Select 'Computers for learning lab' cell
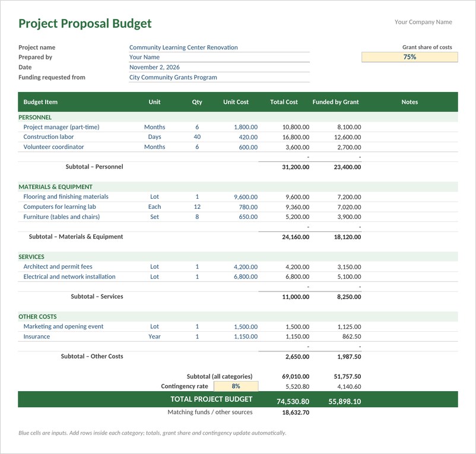The width and height of the screenshot is (476, 454). [59, 207]
